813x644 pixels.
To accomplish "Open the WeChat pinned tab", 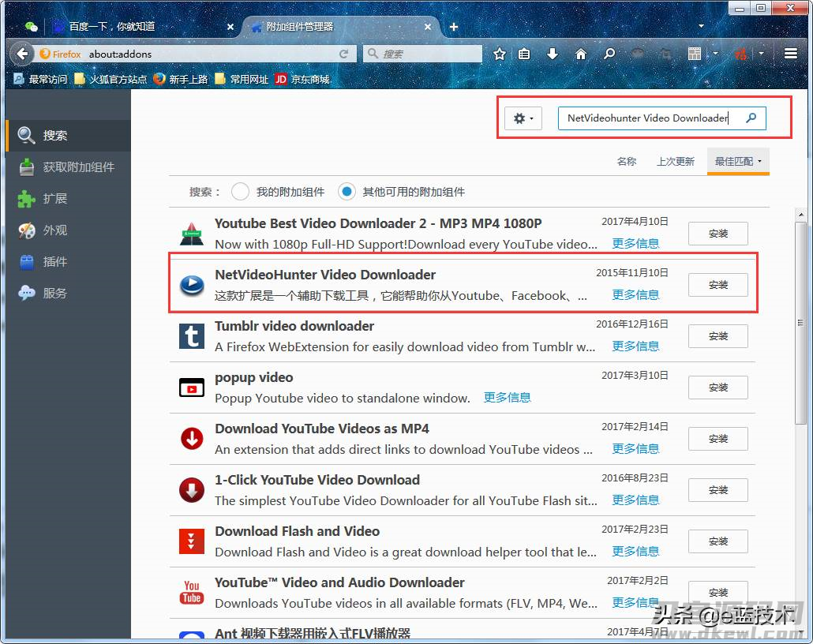I will 31,27.
